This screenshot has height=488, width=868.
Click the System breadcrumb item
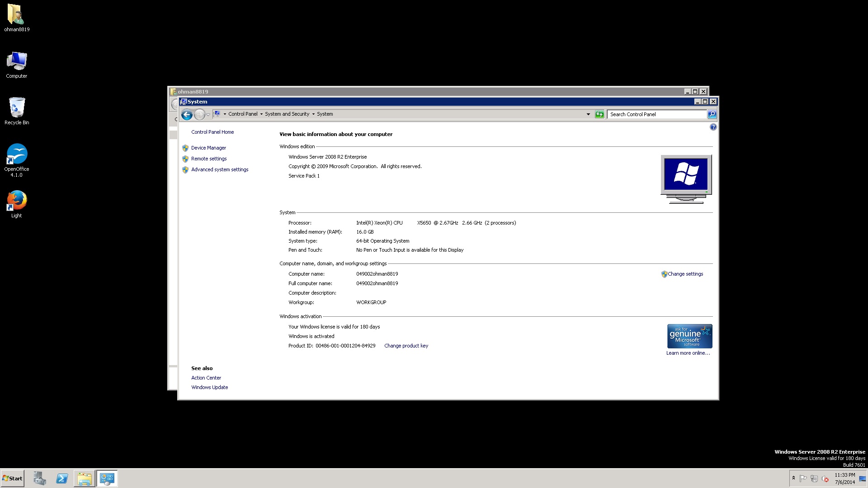[x=325, y=114]
